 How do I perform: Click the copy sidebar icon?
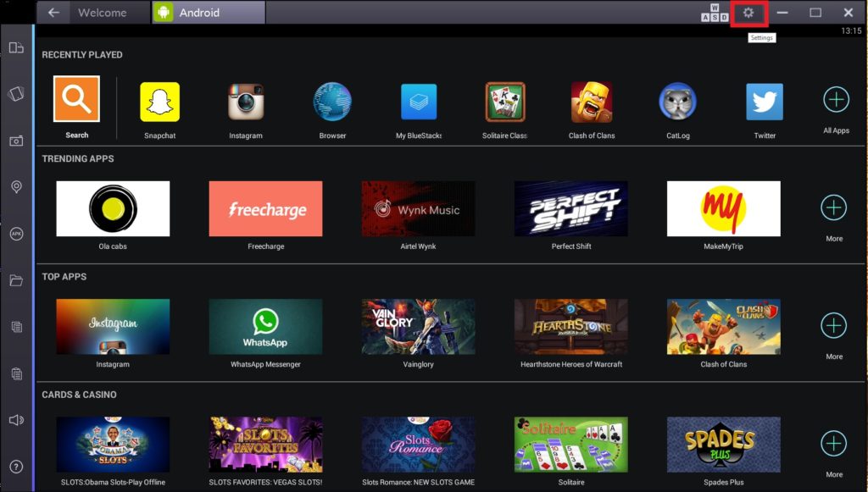pos(16,327)
